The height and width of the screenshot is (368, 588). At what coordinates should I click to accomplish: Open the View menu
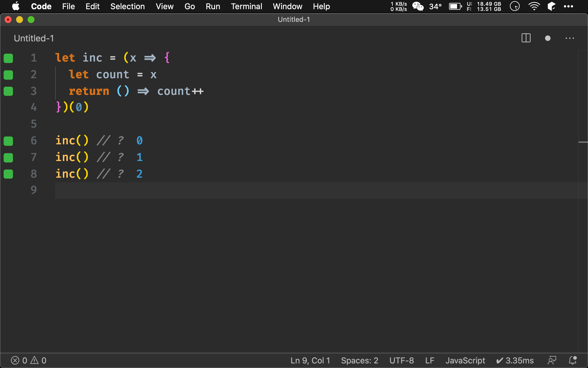tap(165, 6)
